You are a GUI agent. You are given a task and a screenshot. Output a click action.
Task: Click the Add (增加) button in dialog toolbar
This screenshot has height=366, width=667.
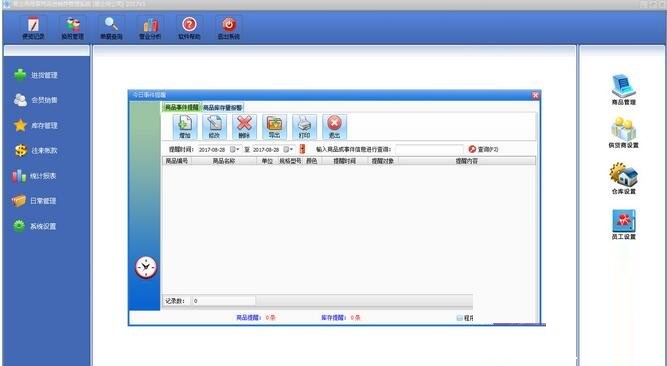[185, 127]
